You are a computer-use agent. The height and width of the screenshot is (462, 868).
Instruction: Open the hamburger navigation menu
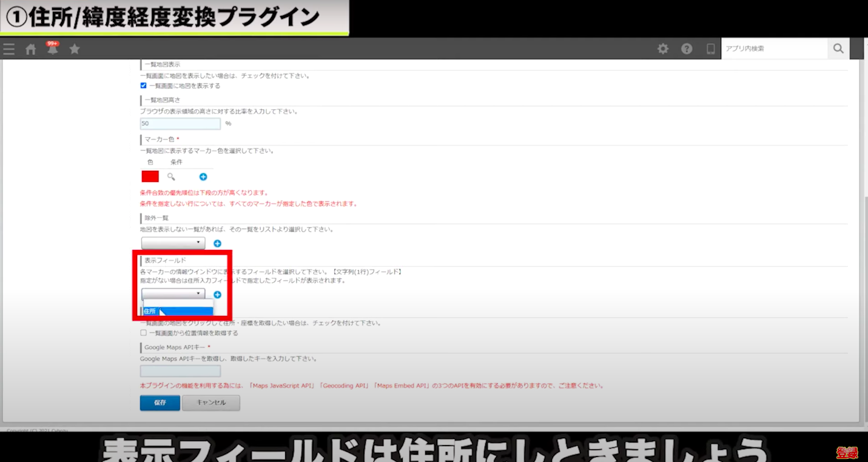tap(8, 49)
